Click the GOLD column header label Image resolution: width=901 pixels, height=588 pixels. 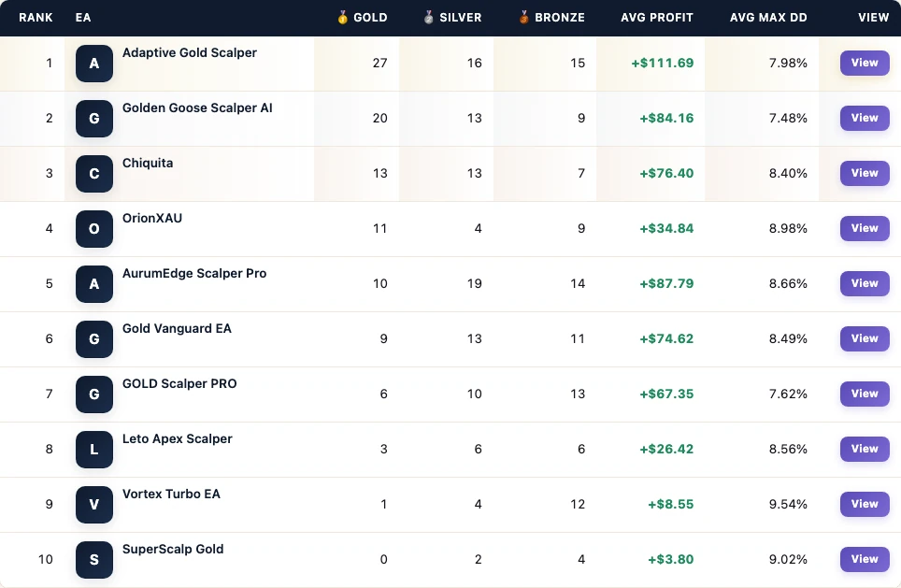(370, 18)
